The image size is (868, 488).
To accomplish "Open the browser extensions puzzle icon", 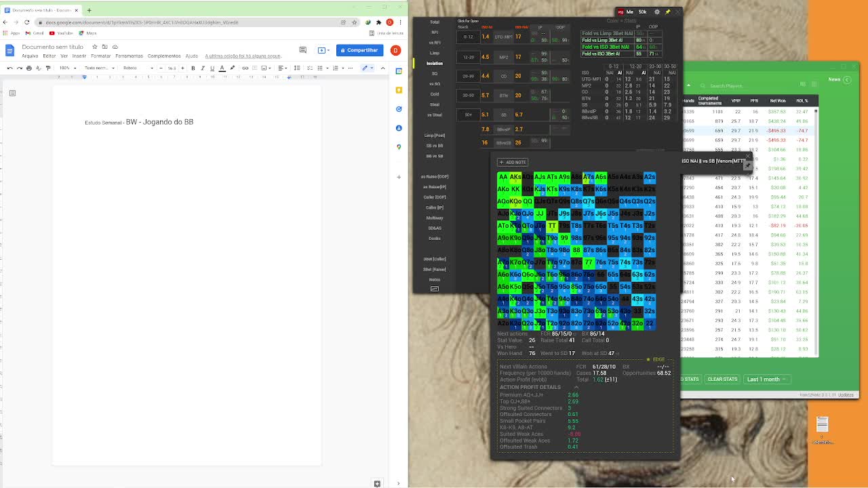I will [x=379, y=22].
